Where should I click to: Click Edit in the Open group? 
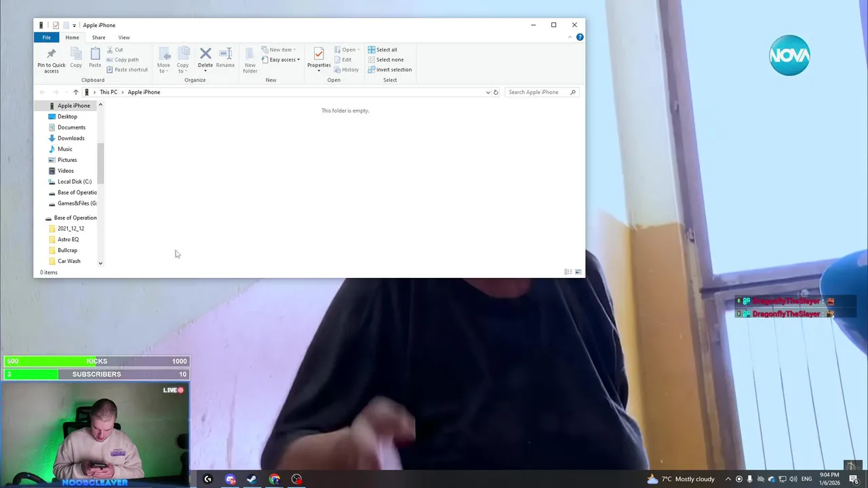[x=342, y=60]
